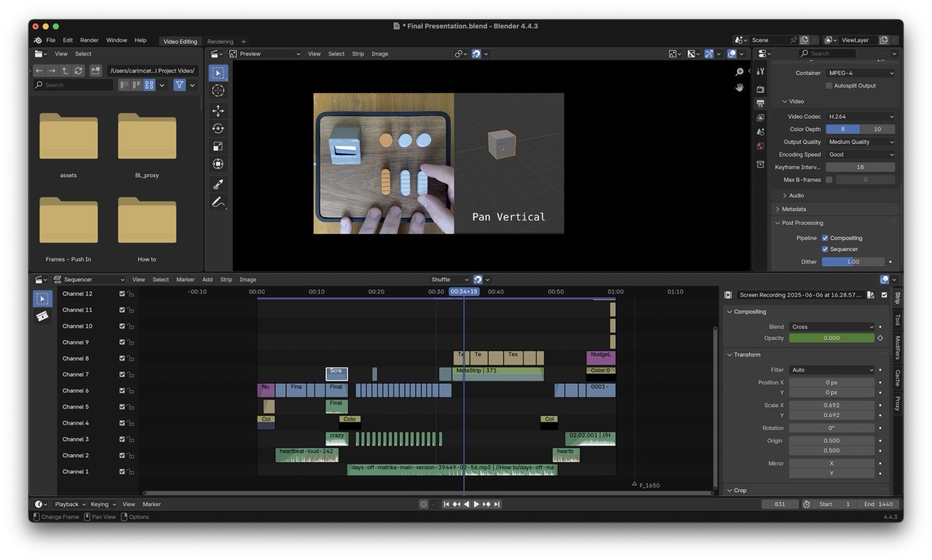932x560 pixels.
Task: Open Output Quality dropdown
Action: click(x=861, y=142)
